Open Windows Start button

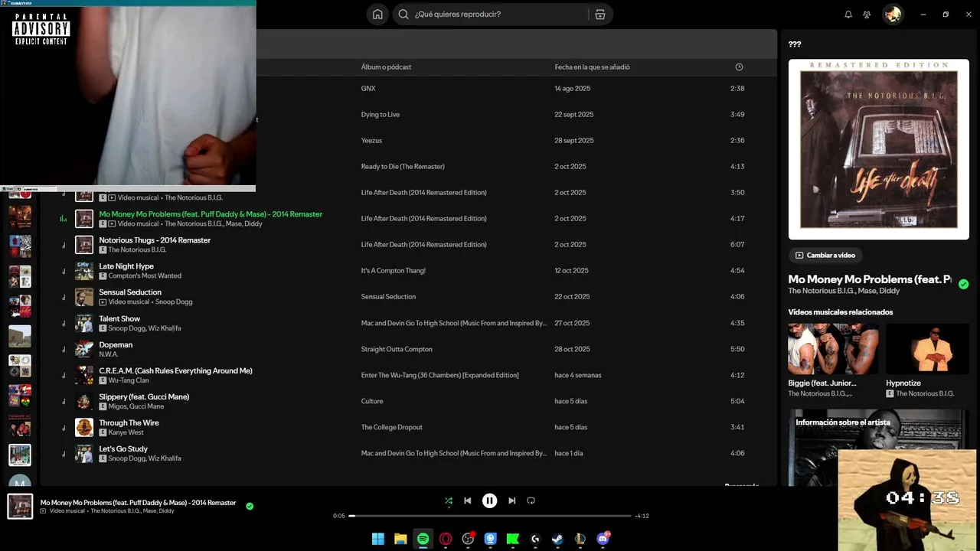pos(378,539)
